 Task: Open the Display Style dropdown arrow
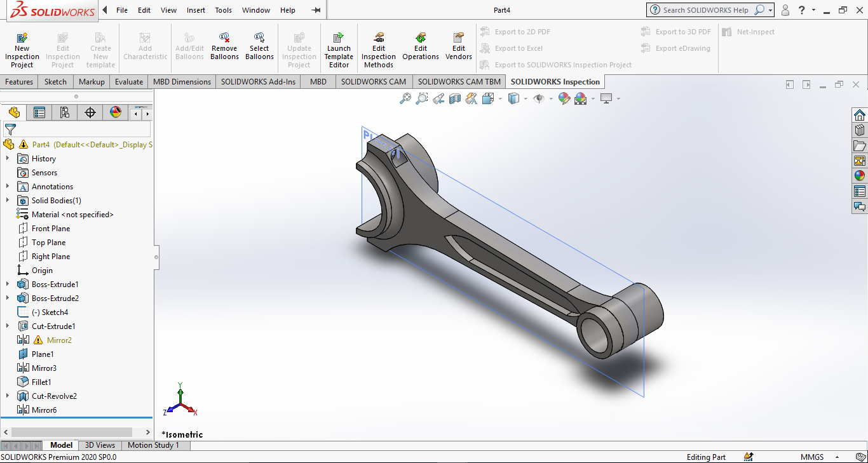(526, 98)
